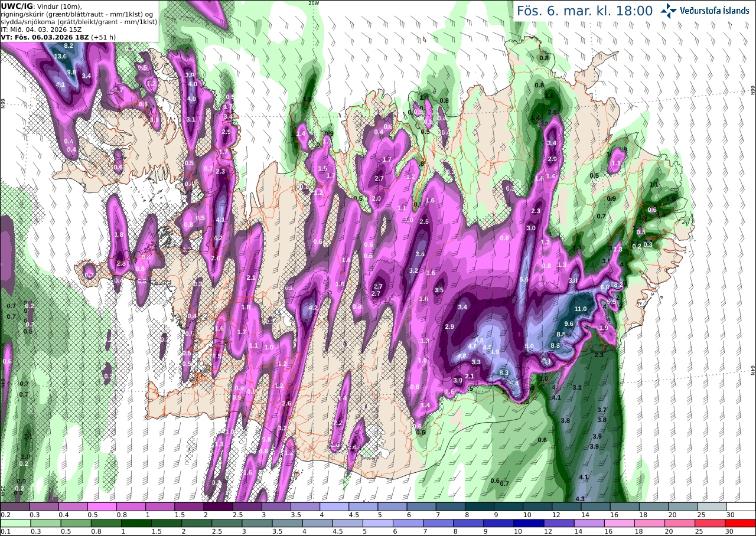Screen dimensions: 756x536
Task: Click the "VT: Fös. 06.03.2026 18Z" valid time
Action: coord(44,37)
